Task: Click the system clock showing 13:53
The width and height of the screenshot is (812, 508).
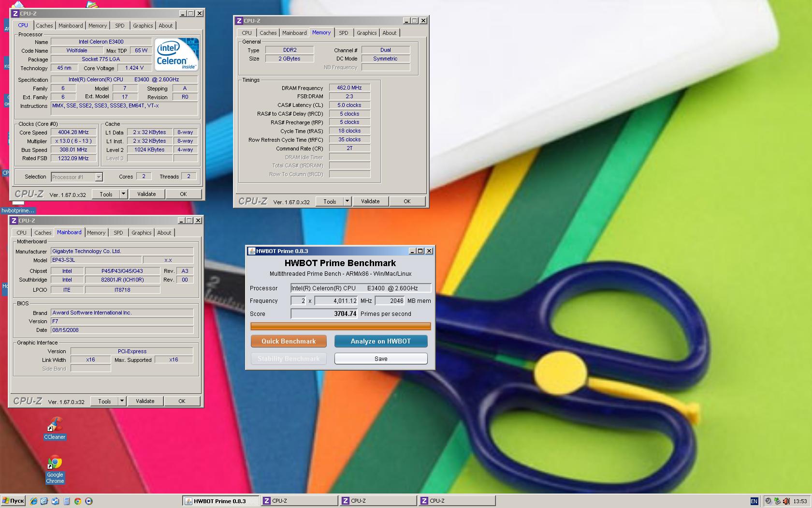Action: [800, 501]
